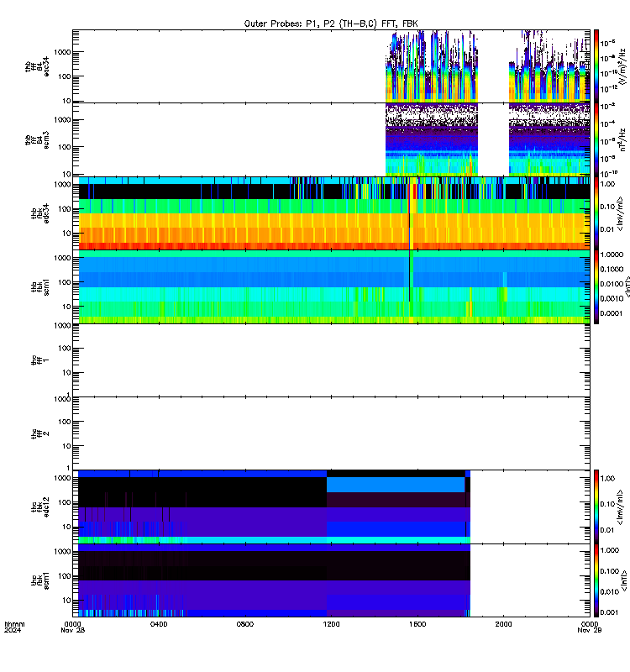
Task: Click the '0.0001' tick on thb fbk scm1 color bar
Action: [612, 313]
